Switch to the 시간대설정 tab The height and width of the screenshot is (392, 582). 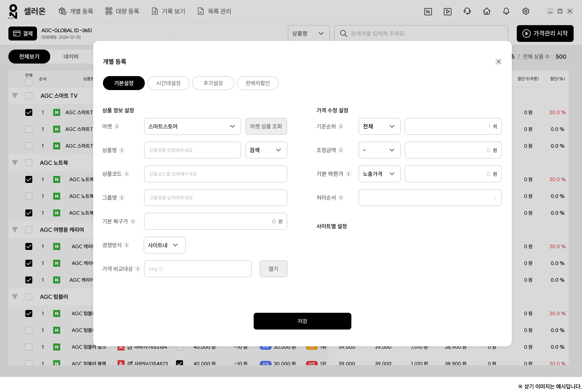(169, 83)
